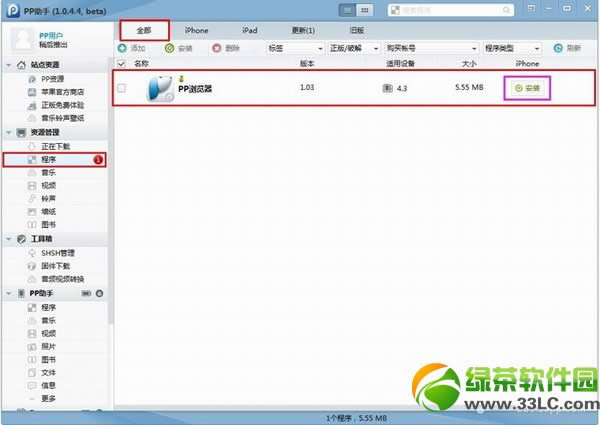Screen dimensions: 600x425
Task: Toggle the select-all checkbox in table header
Action: pos(122,63)
